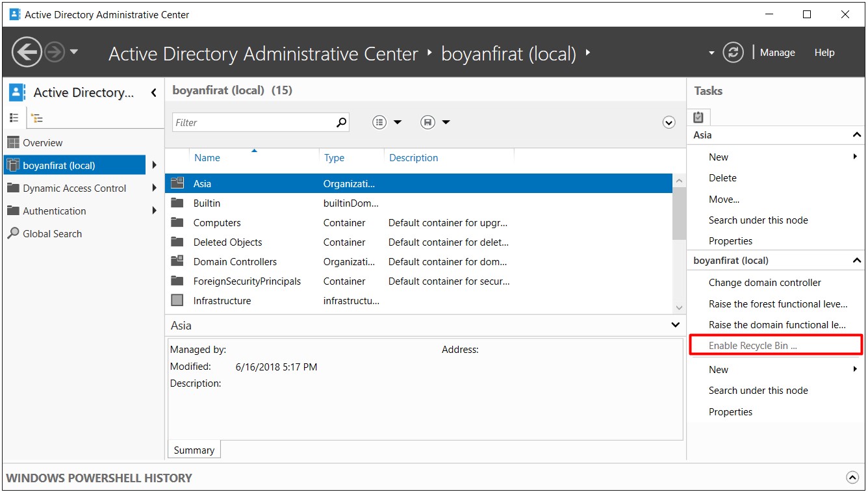This screenshot has height=492, width=868.
Task: Expand Dynamic Access Control arrow
Action: (154, 188)
